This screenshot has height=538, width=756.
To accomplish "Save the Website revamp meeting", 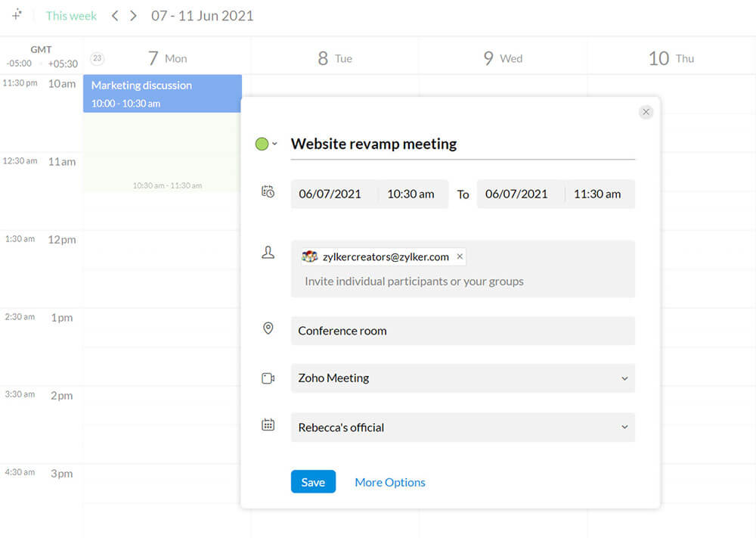I will click(313, 482).
